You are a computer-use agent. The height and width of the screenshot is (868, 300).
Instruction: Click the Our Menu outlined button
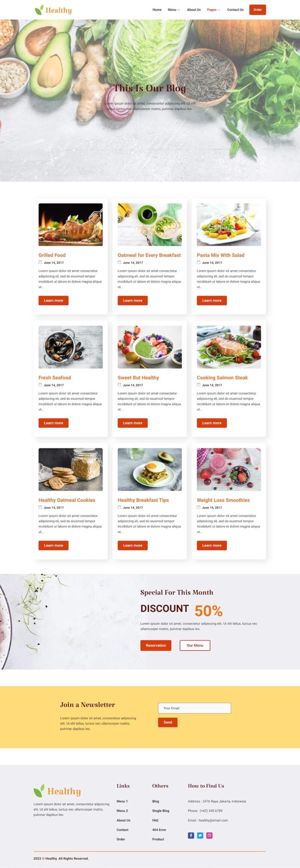tap(195, 645)
